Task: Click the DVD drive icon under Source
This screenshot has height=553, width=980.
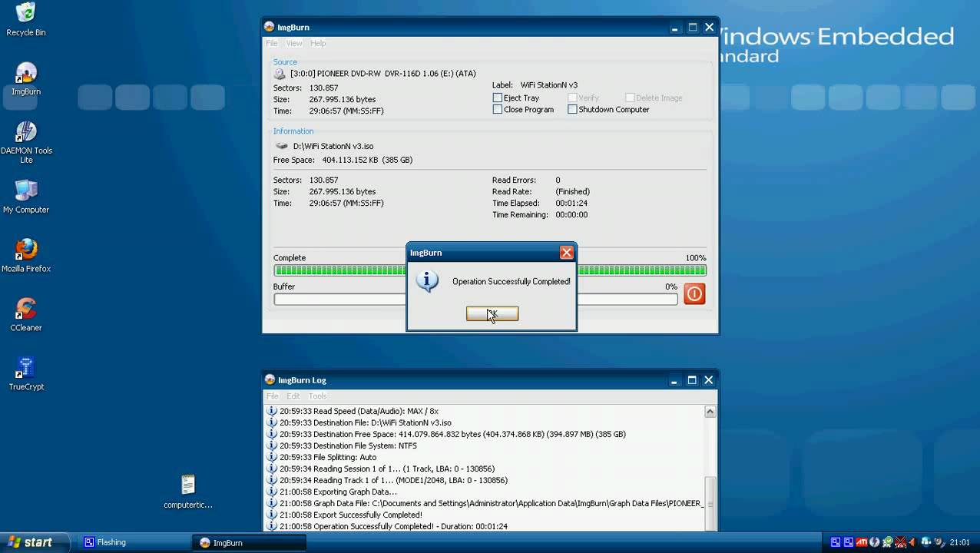Action: [280, 74]
